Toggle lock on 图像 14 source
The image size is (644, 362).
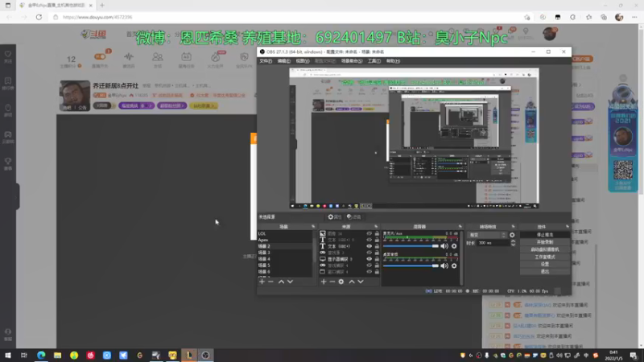377,233
